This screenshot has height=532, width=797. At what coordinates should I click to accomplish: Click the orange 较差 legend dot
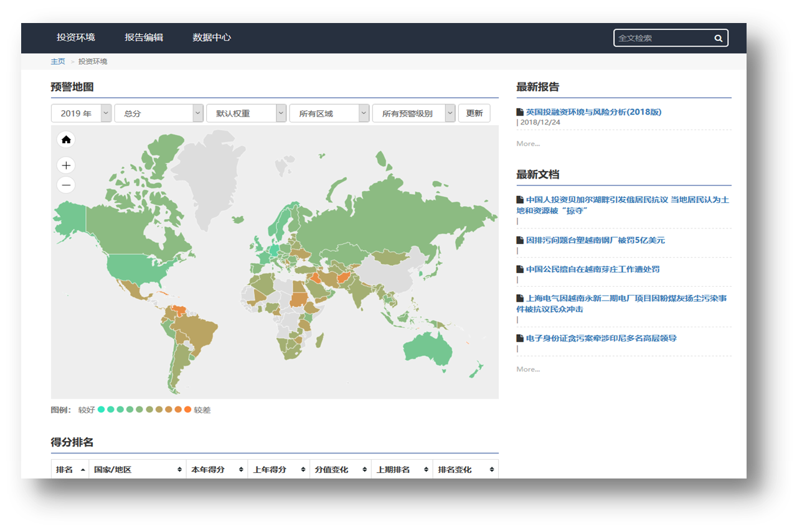pos(188,409)
